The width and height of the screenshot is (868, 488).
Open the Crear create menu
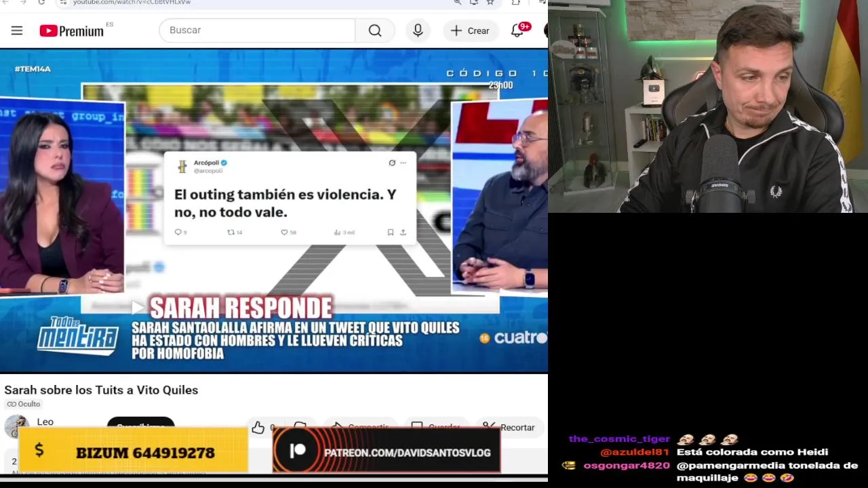pos(470,30)
